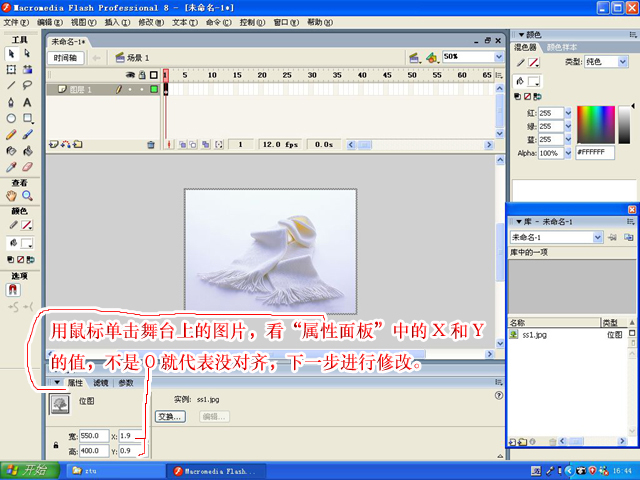Viewport: 640px width, 480px height.
Task: Click the 交换... button
Action: [x=170, y=416]
